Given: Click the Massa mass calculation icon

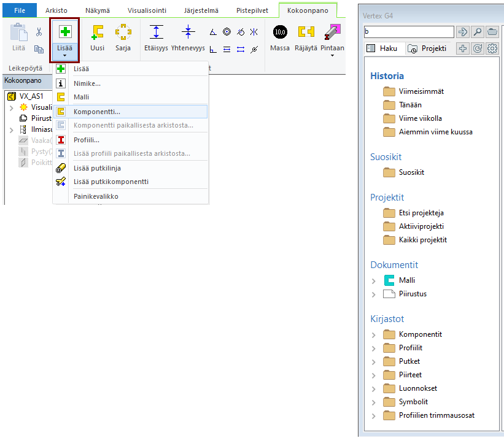Looking at the screenshot, I should tap(280, 32).
